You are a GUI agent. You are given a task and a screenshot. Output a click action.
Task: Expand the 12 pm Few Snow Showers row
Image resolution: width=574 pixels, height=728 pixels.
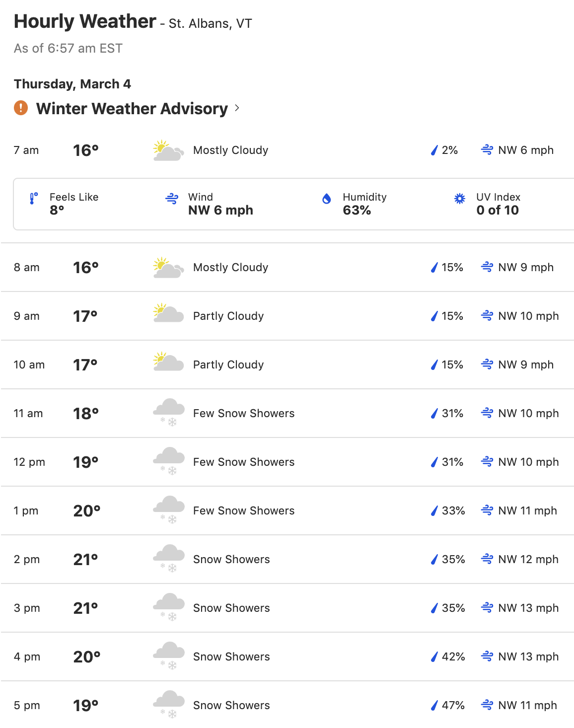coord(287,462)
